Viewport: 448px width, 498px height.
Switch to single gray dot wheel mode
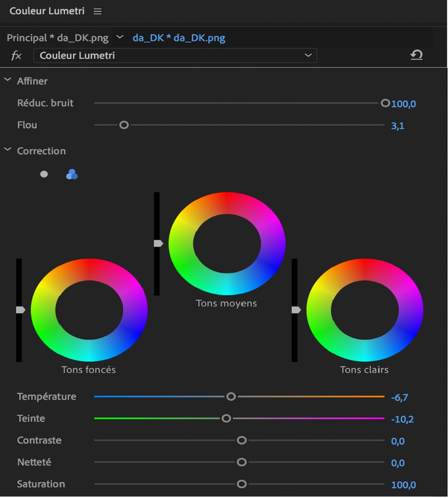point(44,174)
